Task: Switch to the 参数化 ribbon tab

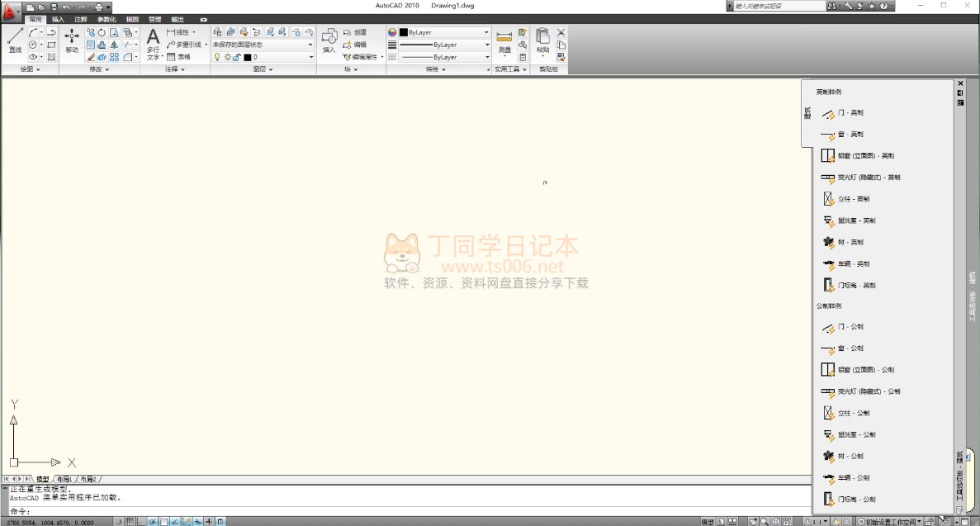Action: [x=107, y=19]
